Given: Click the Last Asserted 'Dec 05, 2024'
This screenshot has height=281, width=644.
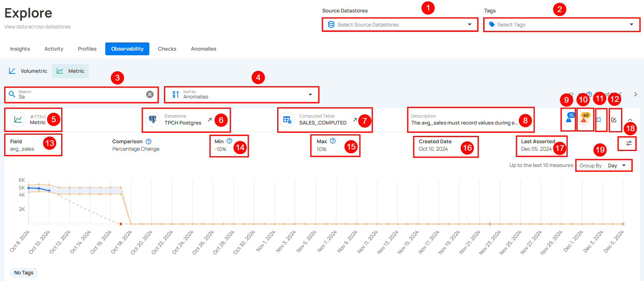Looking at the screenshot, I should (536, 149).
